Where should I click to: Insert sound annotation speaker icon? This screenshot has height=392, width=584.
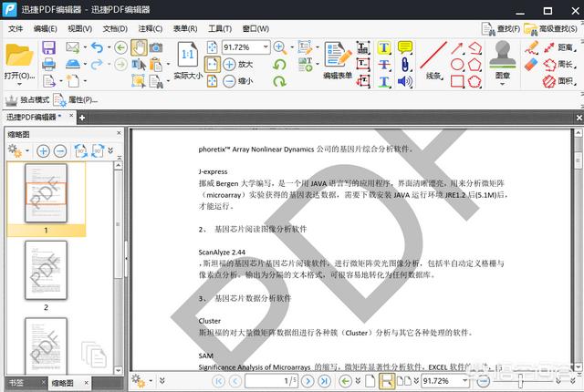405,81
